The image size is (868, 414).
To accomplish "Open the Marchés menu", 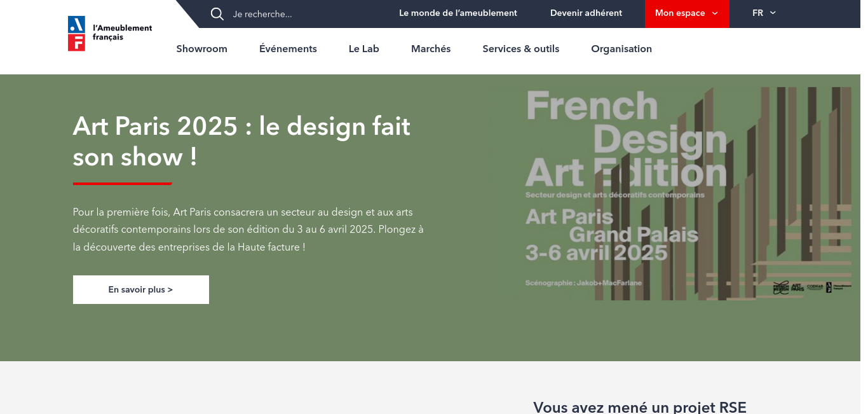I will [431, 49].
